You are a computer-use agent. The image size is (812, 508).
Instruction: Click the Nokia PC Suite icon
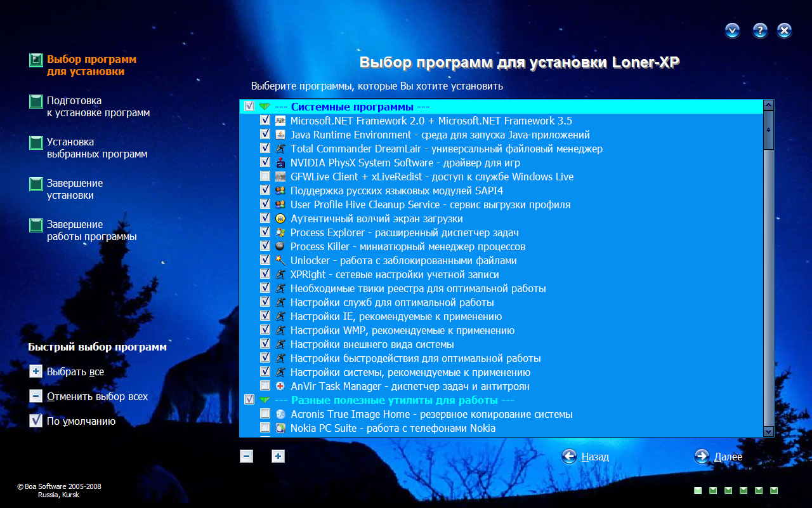click(x=280, y=428)
